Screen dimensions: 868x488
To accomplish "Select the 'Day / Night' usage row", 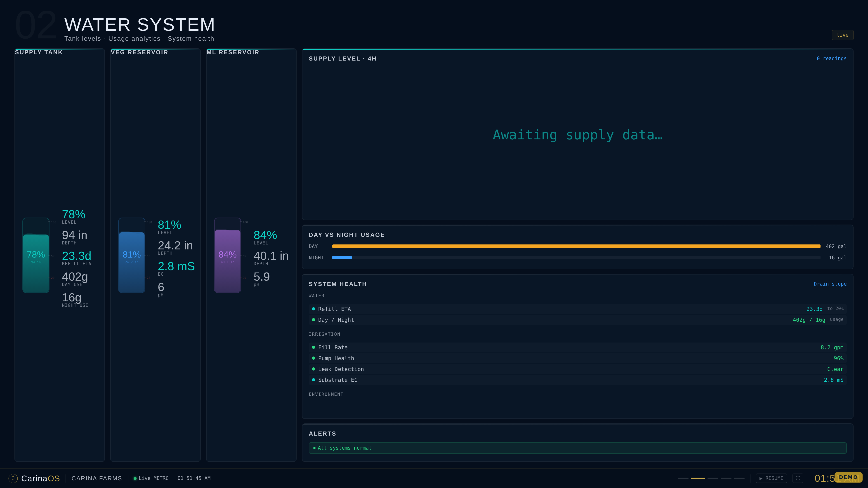I will coord(578,320).
